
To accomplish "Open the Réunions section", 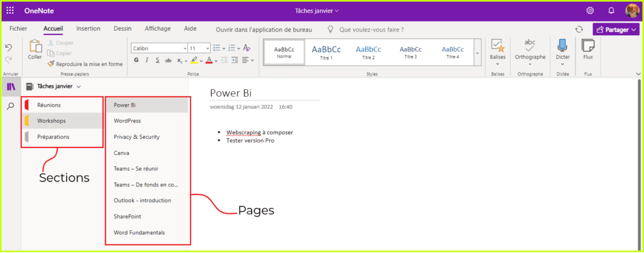I will [x=62, y=105].
